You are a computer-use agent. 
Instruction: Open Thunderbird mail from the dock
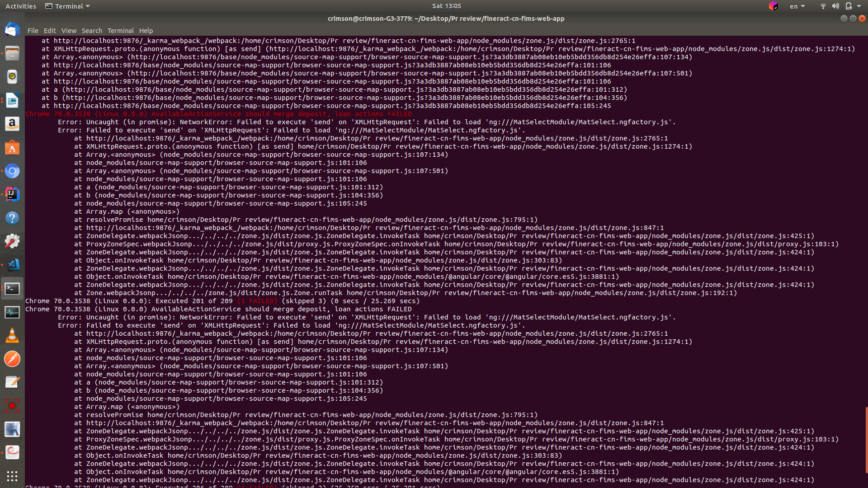[12, 30]
